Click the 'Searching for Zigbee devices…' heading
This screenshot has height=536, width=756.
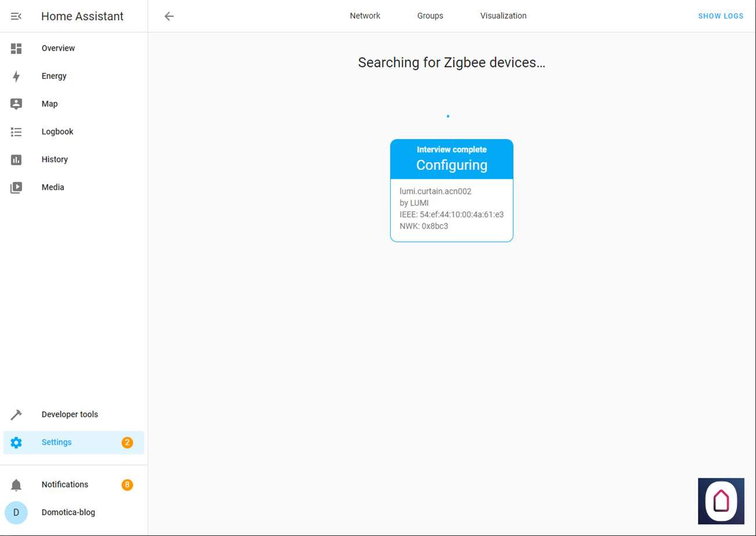click(x=452, y=63)
